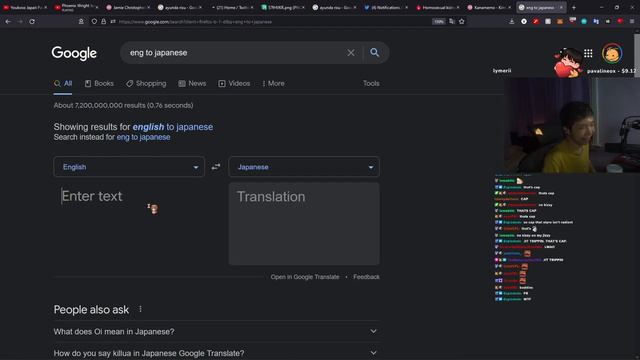Click the teal round extension icon
The width and height of the screenshot is (640, 360).
point(584,22)
